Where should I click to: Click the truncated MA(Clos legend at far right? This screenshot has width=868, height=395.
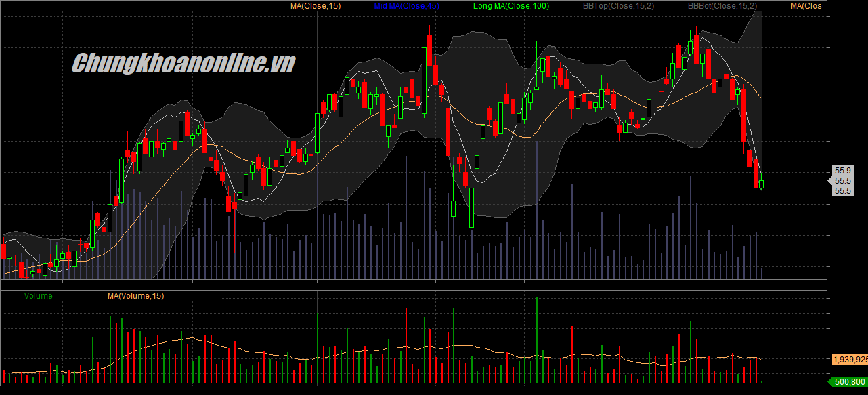[x=806, y=6]
